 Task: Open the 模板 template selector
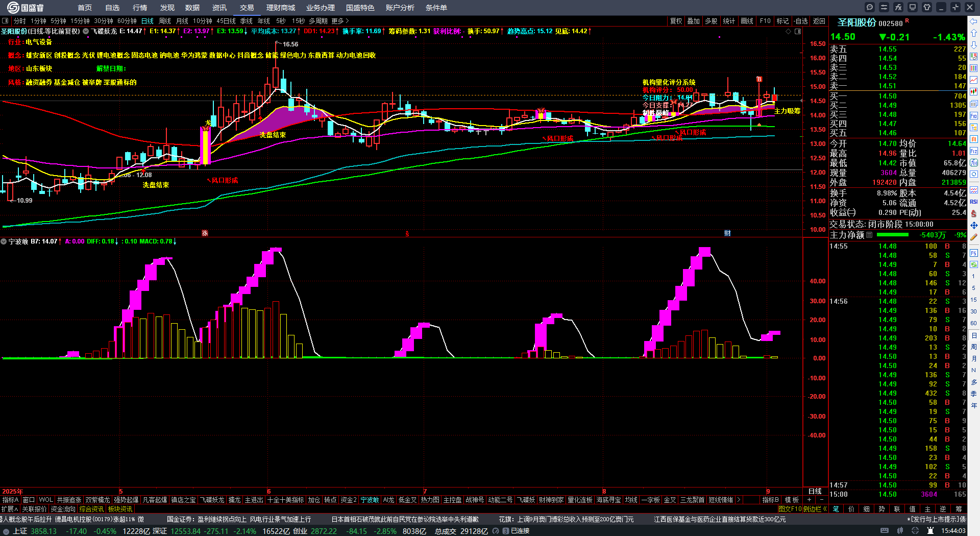(x=792, y=500)
